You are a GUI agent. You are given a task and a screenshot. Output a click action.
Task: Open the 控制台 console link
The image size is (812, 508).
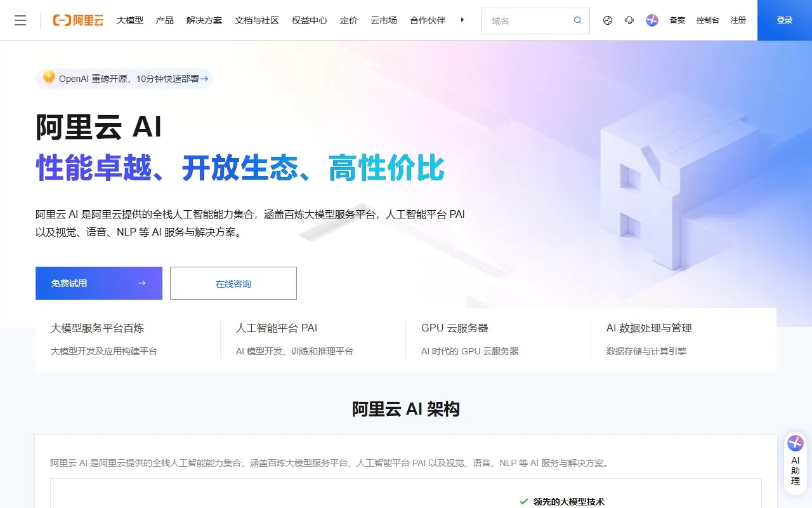[707, 20]
